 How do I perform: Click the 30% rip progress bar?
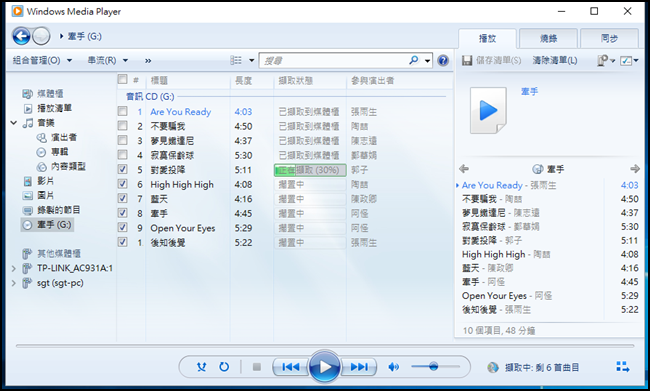point(310,170)
